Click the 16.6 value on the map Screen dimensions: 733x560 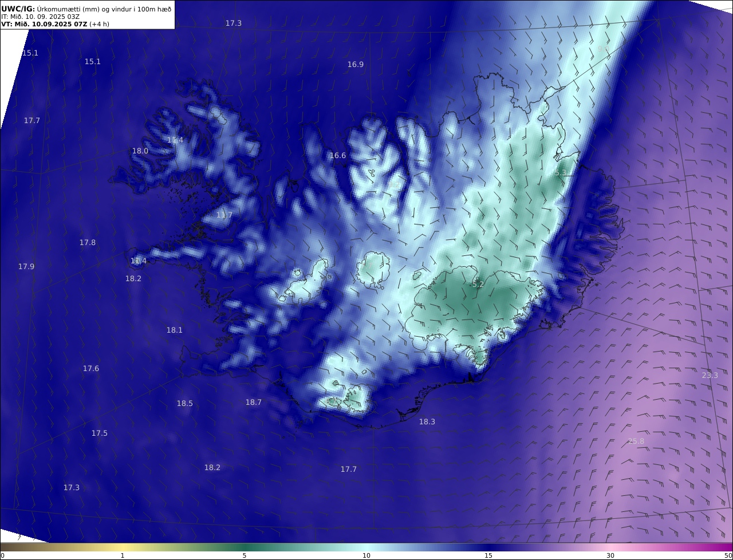point(338,156)
